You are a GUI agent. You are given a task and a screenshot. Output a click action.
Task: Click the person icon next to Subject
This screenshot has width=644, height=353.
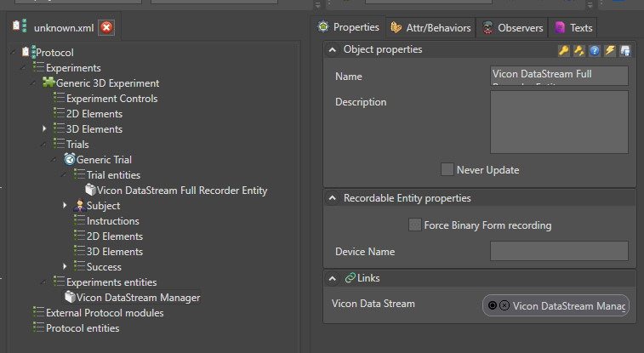pyautogui.click(x=79, y=206)
